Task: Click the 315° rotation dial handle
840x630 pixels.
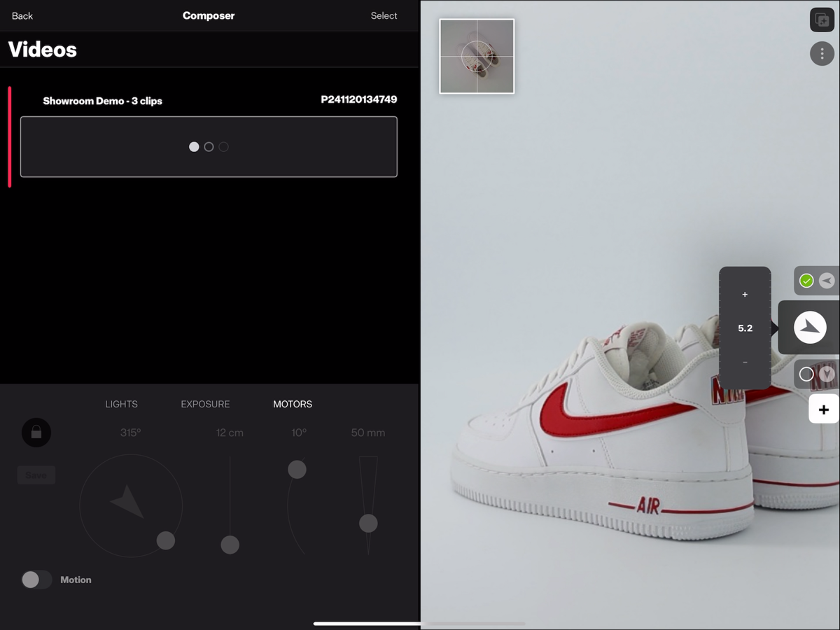Action: [x=166, y=540]
